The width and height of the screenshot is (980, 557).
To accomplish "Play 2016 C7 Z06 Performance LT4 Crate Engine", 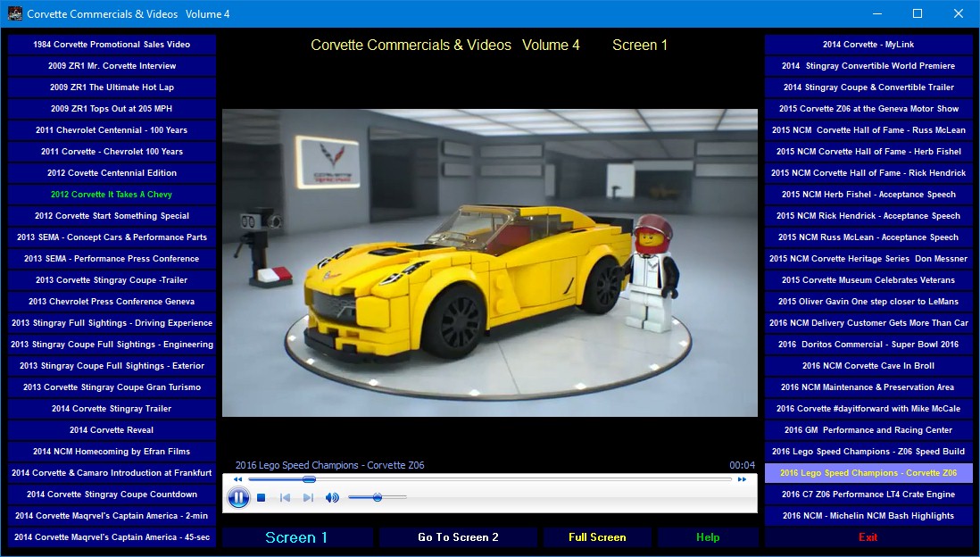I will [x=868, y=494].
